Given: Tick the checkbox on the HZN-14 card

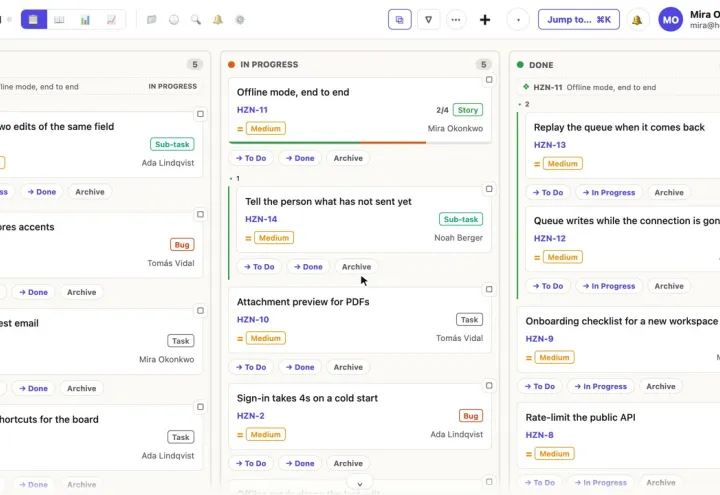Looking at the screenshot, I should [x=489, y=189].
